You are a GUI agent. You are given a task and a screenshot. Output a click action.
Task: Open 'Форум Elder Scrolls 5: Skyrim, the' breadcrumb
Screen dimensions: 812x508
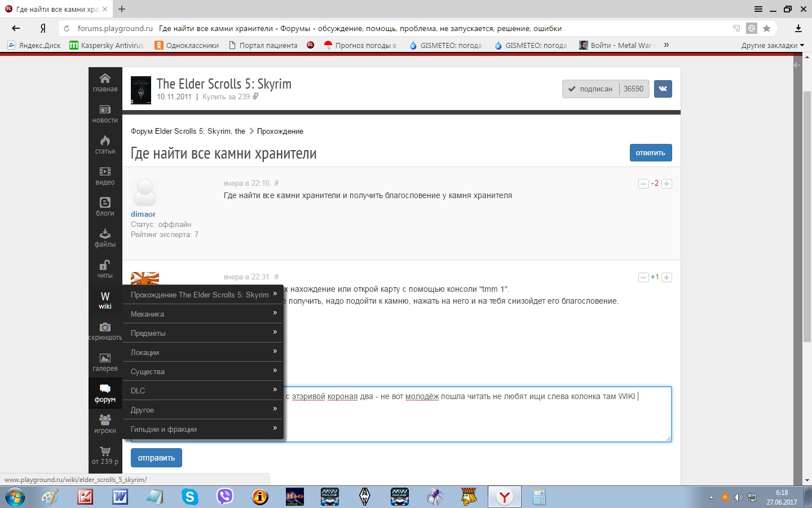(x=188, y=131)
